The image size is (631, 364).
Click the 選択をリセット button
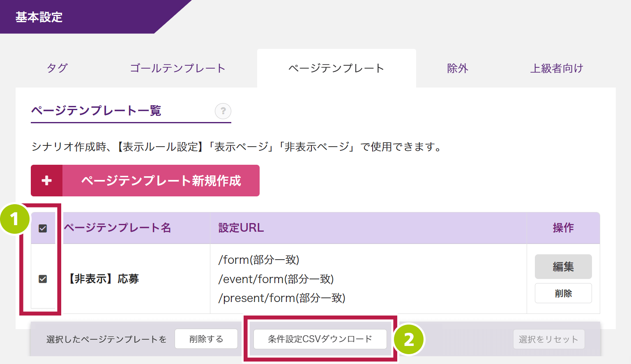pos(548,339)
